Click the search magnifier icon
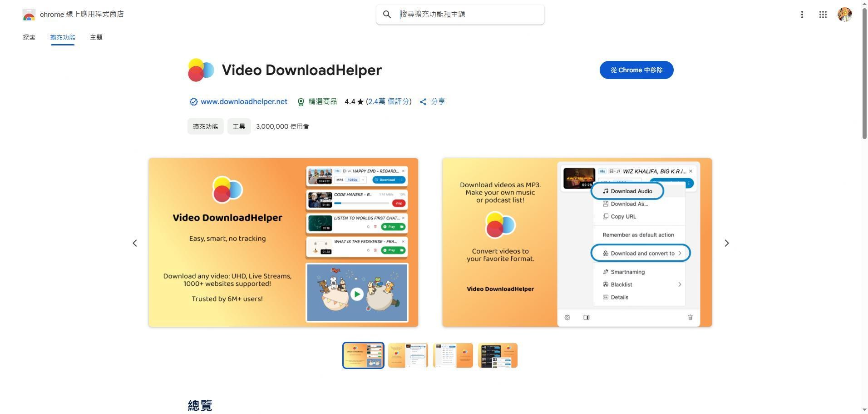Viewport: 868px width, 414px height. 387,15
